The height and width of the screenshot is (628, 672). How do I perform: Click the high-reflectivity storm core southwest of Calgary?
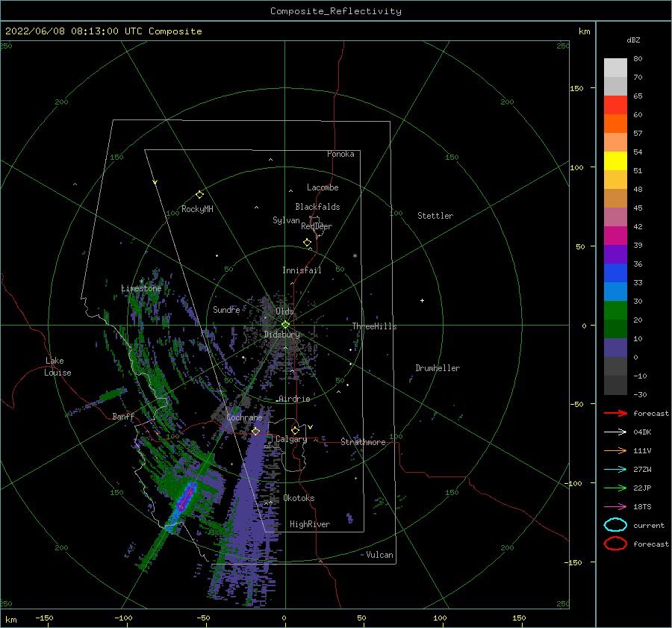tap(186, 497)
